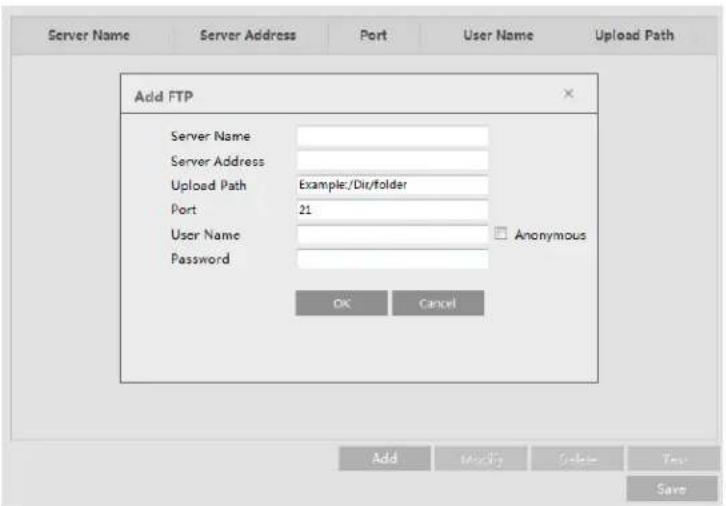Screen dimensions: 726x506
Task: Select the Server Name column header
Action: point(89,35)
